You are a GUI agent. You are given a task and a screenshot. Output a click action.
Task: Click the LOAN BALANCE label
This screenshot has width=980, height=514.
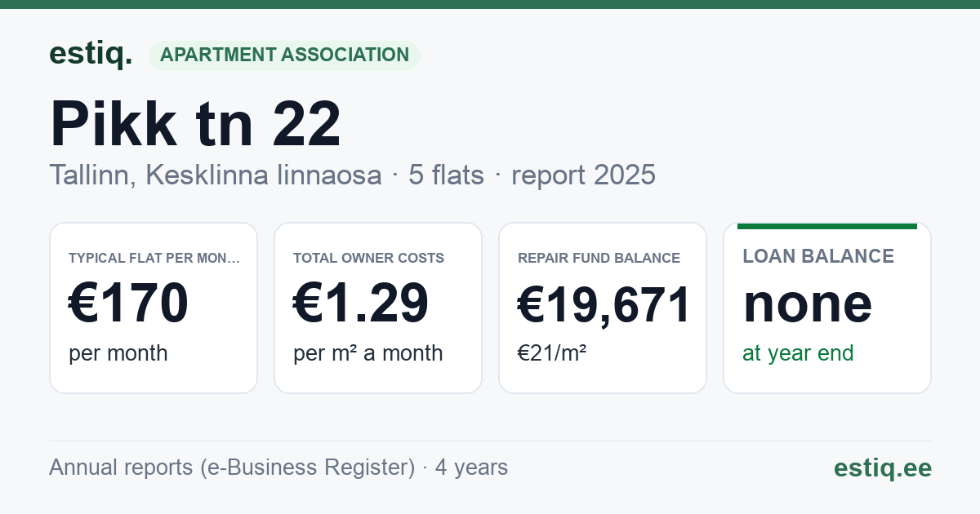point(818,256)
